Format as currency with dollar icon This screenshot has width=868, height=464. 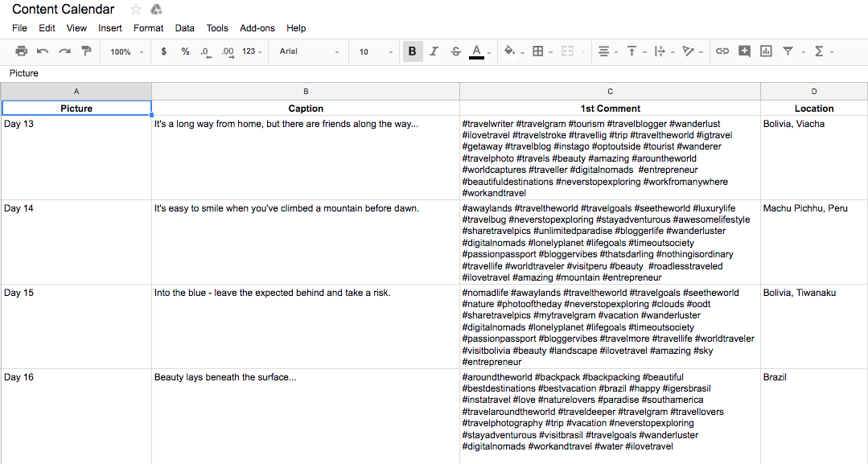coord(163,51)
